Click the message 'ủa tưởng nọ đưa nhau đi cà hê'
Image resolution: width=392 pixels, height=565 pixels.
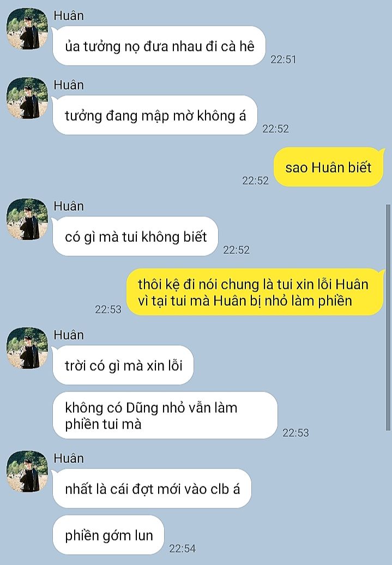[x=159, y=46]
